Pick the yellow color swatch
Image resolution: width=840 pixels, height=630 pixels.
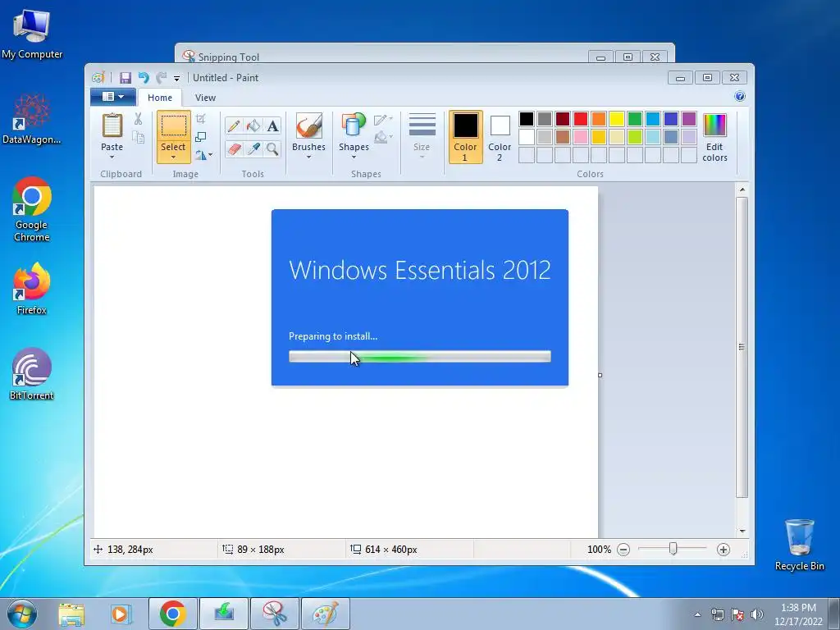617,119
